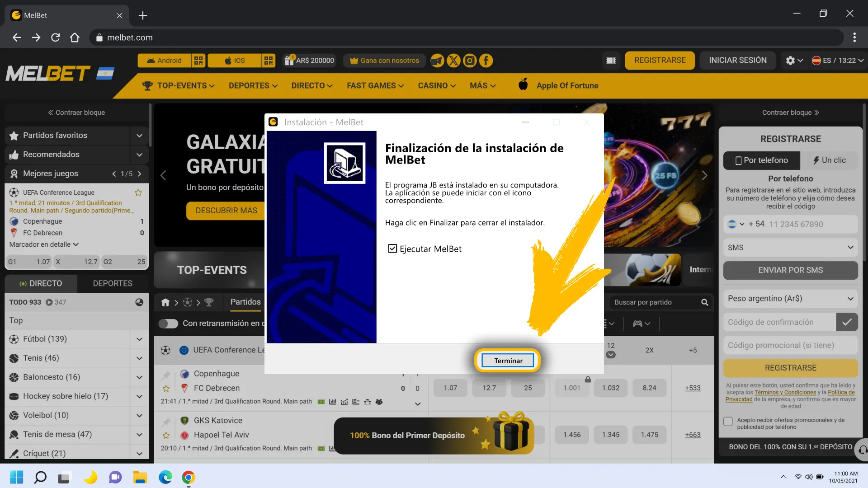868x488 pixels.
Task: Open Microsoft Edge from taskbar
Action: (165, 477)
